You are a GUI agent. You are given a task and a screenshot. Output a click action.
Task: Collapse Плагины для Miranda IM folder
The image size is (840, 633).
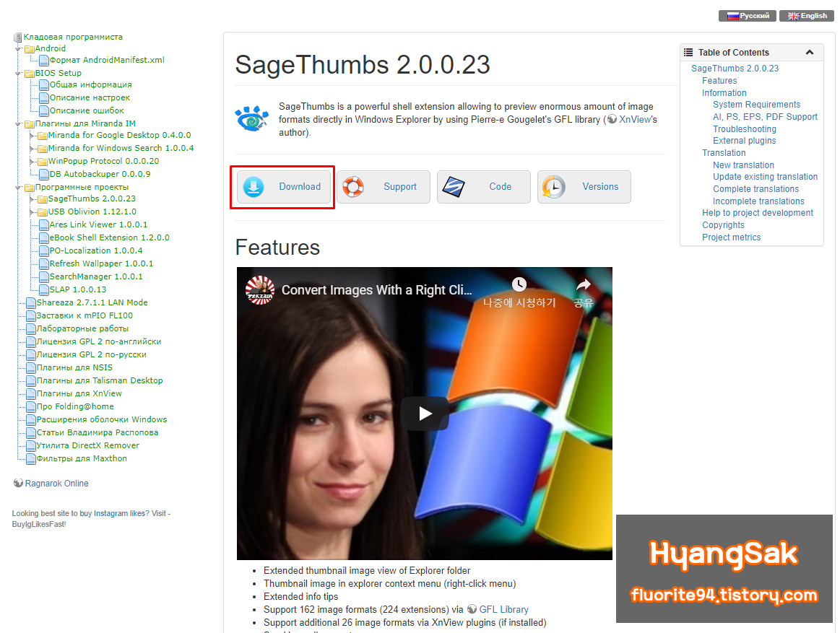(18, 124)
